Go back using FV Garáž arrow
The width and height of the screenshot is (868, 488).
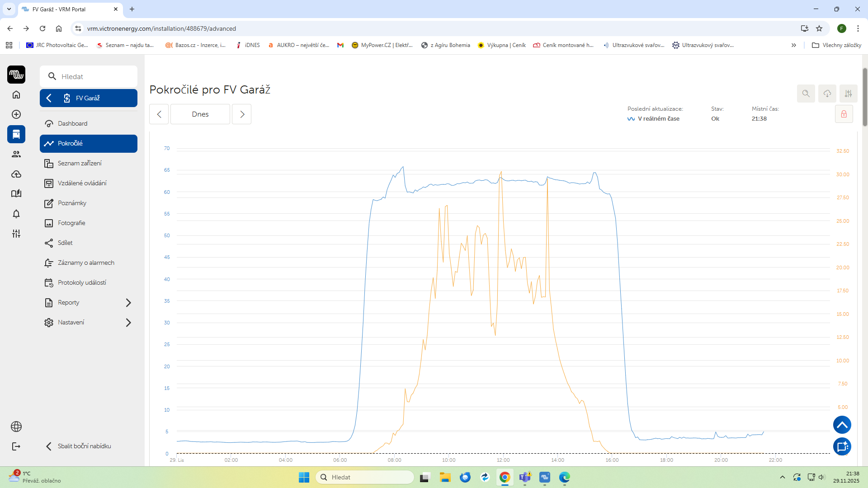(49, 98)
